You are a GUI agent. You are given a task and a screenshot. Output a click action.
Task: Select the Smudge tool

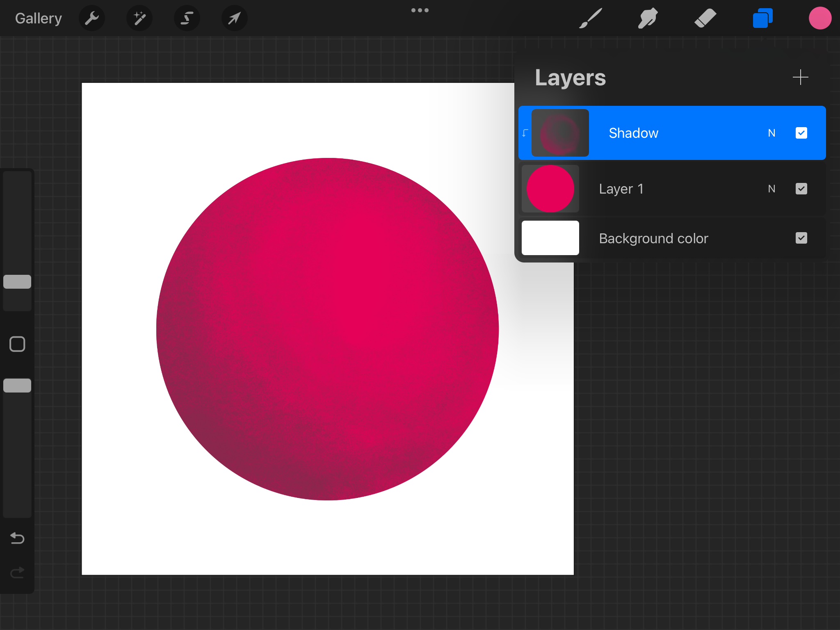click(x=648, y=18)
